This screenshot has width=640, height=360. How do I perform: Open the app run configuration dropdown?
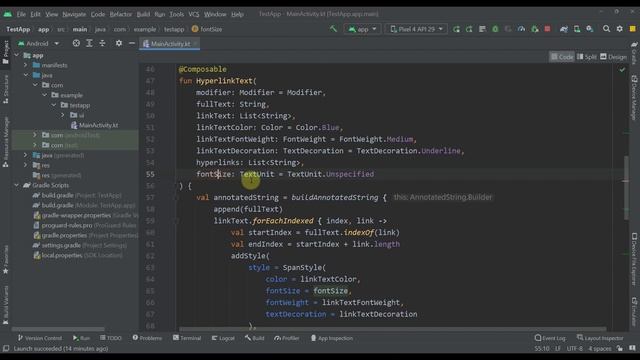(362, 29)
